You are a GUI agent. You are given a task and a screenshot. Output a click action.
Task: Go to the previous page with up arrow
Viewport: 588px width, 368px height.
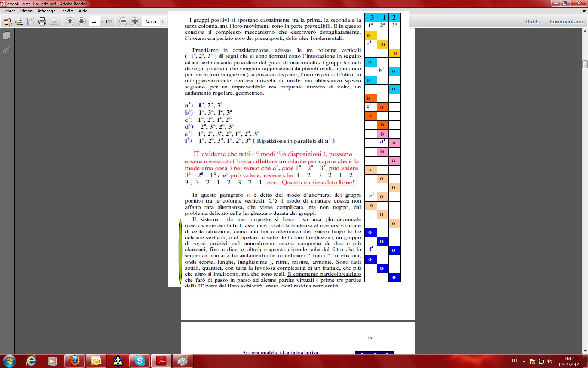[70, 21]
